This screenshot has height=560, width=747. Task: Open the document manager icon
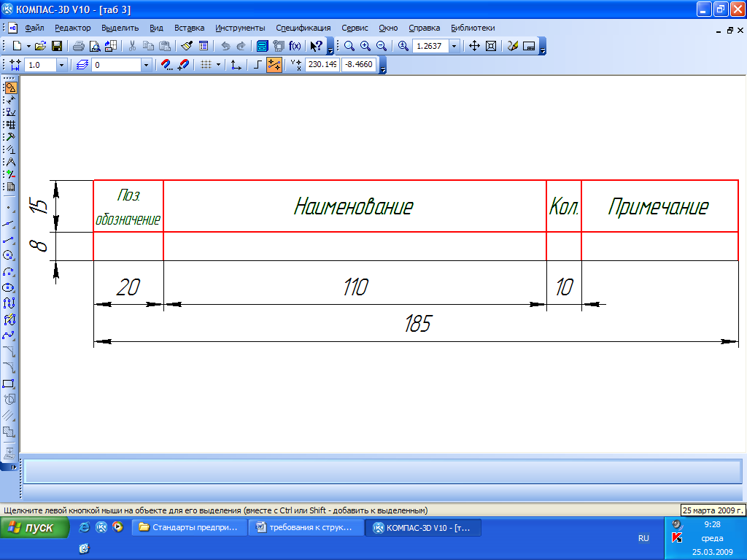(x=262, y=46)
